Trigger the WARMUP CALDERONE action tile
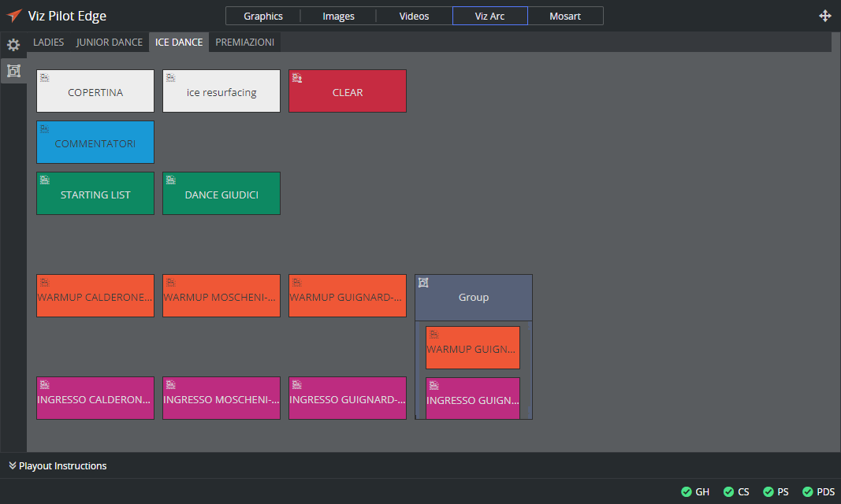The image size is (841, 504). [95, 297]
